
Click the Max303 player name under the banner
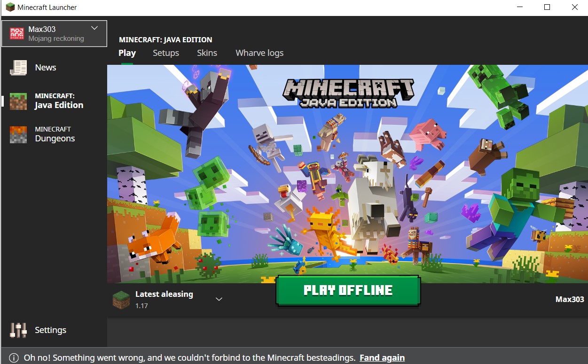(x=570, y=299)
